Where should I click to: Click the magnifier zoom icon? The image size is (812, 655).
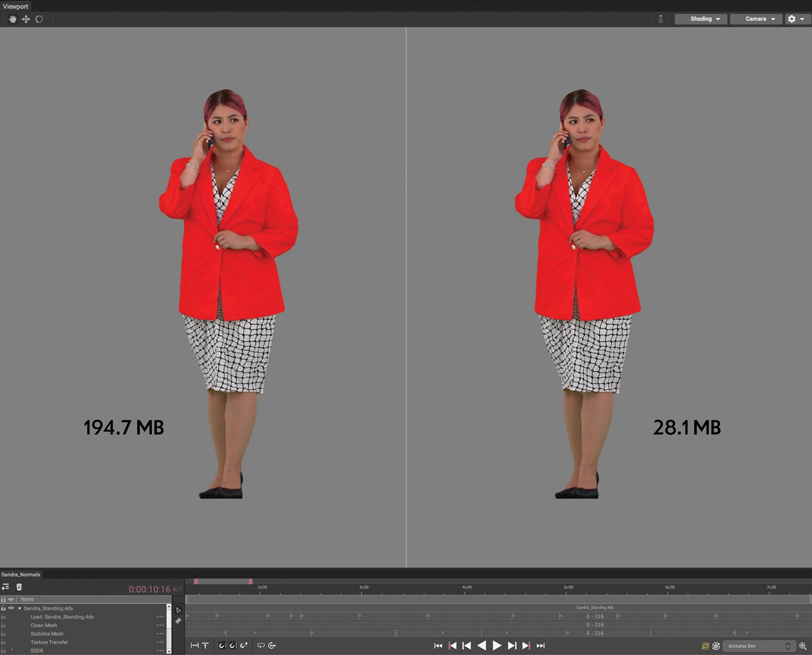[x=803, y=646]
